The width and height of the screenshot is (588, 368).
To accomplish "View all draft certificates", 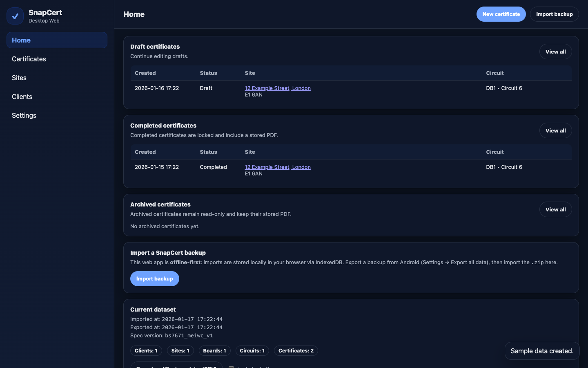I will pos(555,52).
